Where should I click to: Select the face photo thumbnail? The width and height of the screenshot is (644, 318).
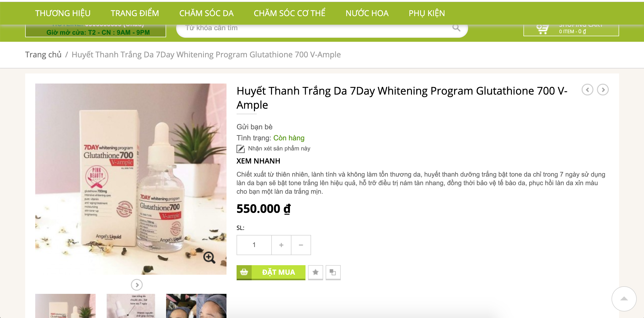pyautogui.click(x=196, y=306)
